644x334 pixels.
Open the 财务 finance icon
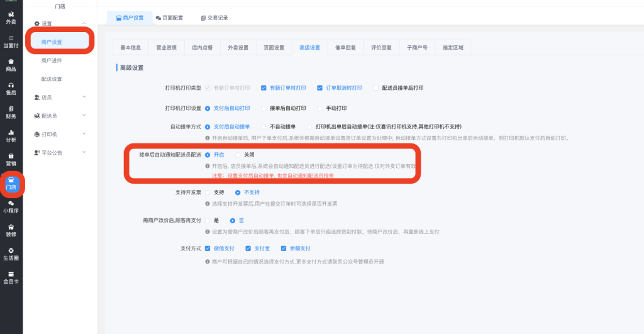coord(11,112)
